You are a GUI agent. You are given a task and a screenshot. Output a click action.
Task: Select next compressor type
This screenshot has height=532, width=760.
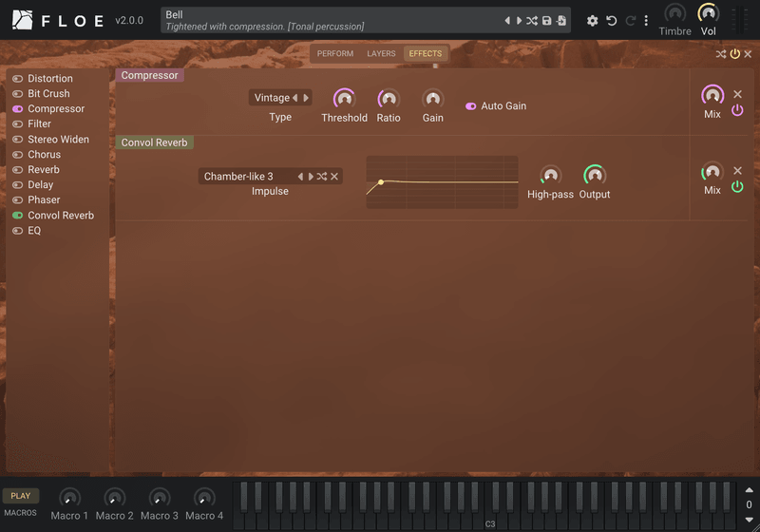tap(305, 98)
